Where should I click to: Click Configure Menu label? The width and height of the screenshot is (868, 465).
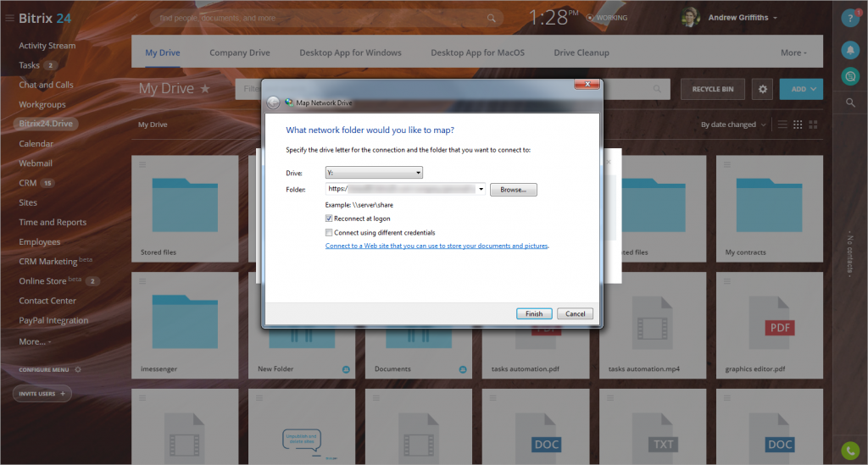click(x=44, y=369)
